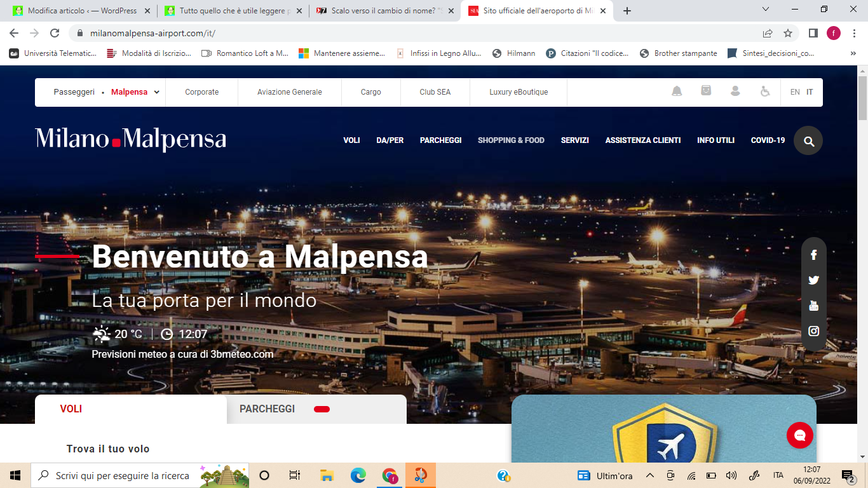Open Chrome profile avatar 'f'
Screen dimensions: 868x488
tap(834, 33)
